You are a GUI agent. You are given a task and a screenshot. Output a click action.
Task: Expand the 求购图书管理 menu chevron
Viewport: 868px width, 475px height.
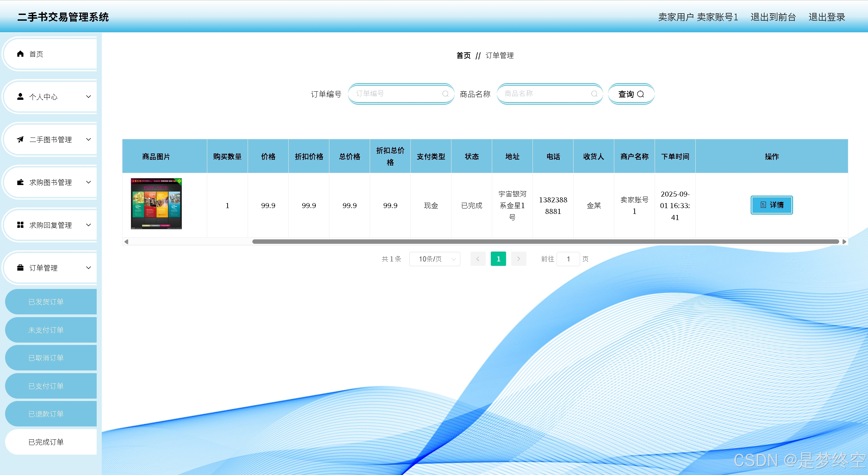pos(89,182)
